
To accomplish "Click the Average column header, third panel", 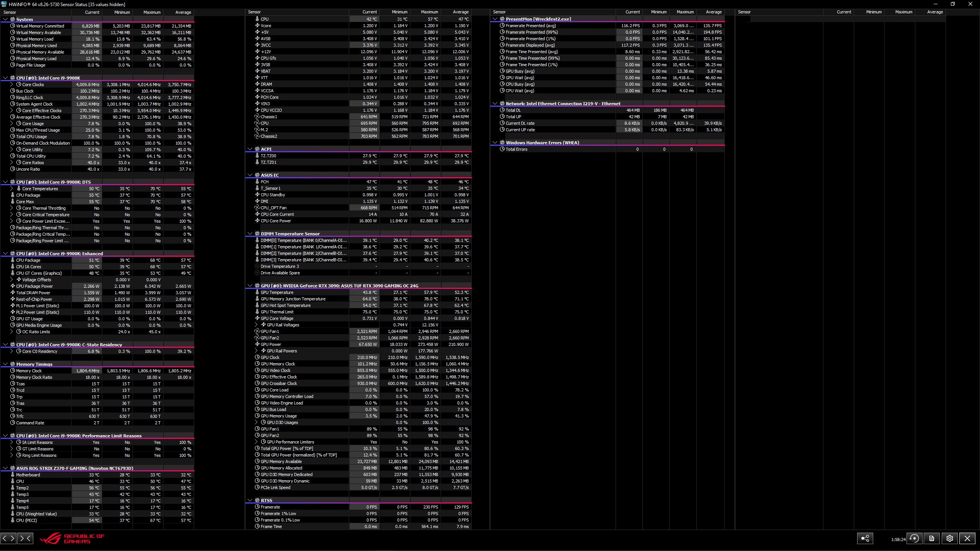I will pos(714,12).
